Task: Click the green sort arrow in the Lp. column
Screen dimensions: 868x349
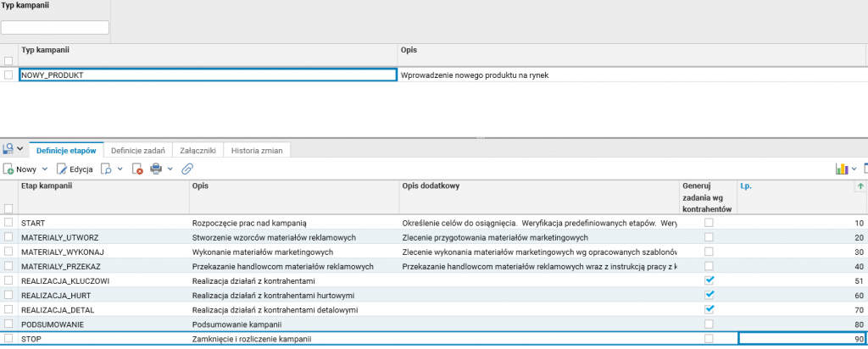Action: click(x=861, y=186)
